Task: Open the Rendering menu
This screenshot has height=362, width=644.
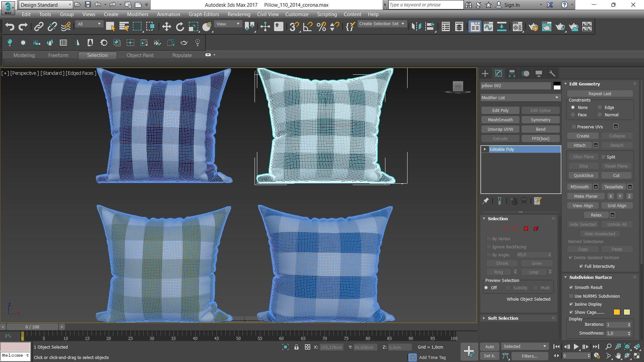Action: pyautogui.click(x=239, y=14)
